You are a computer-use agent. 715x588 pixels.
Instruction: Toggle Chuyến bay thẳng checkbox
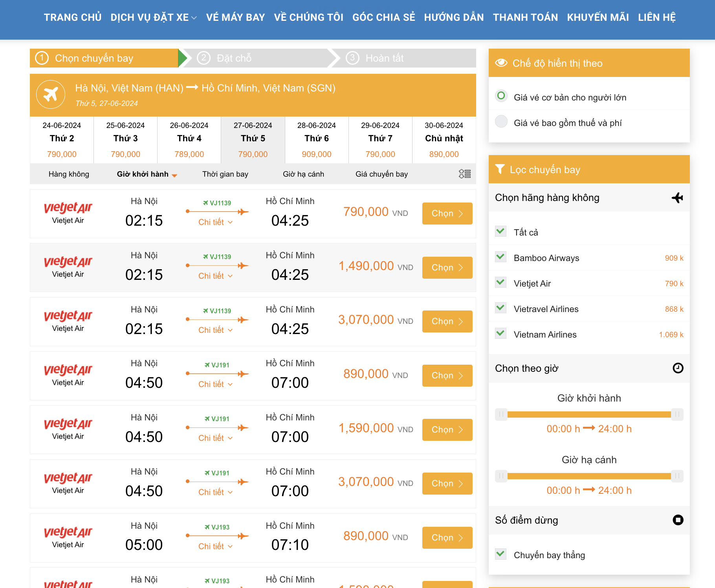(500, 554)
